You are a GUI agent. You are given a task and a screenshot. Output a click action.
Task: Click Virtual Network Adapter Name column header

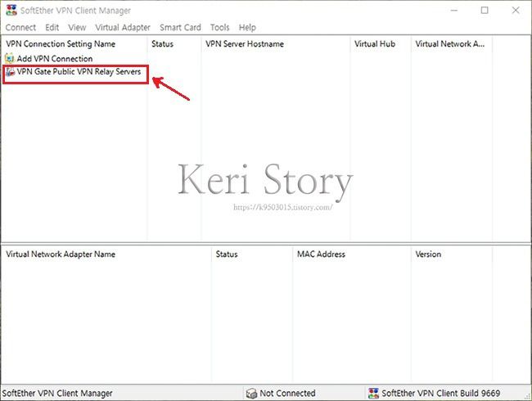coord(106,255)
